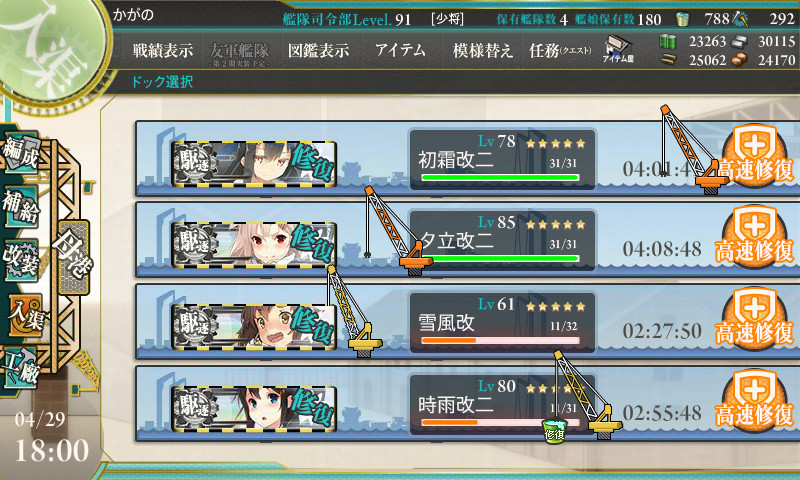Open 戦績表示 menu item

pos(163,50)
